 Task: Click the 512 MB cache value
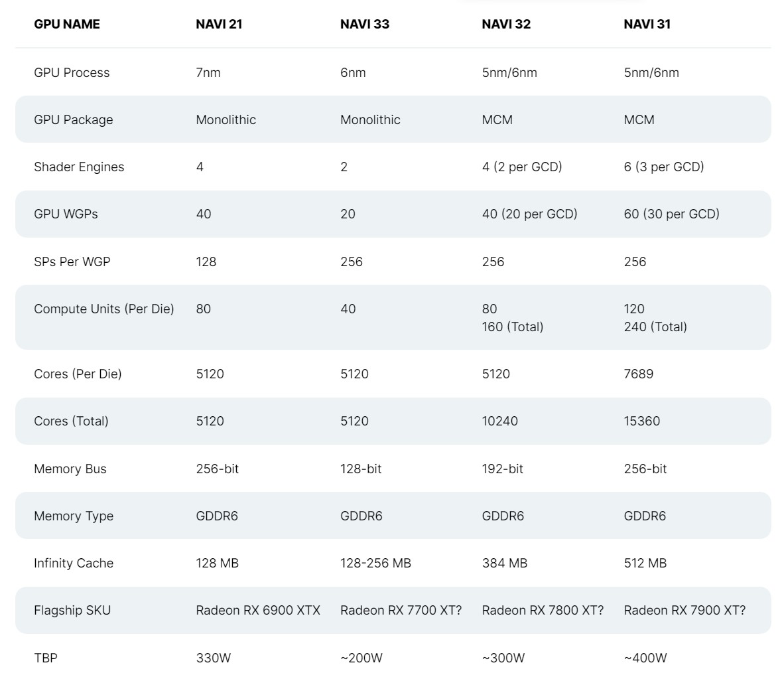coord(645,563)
